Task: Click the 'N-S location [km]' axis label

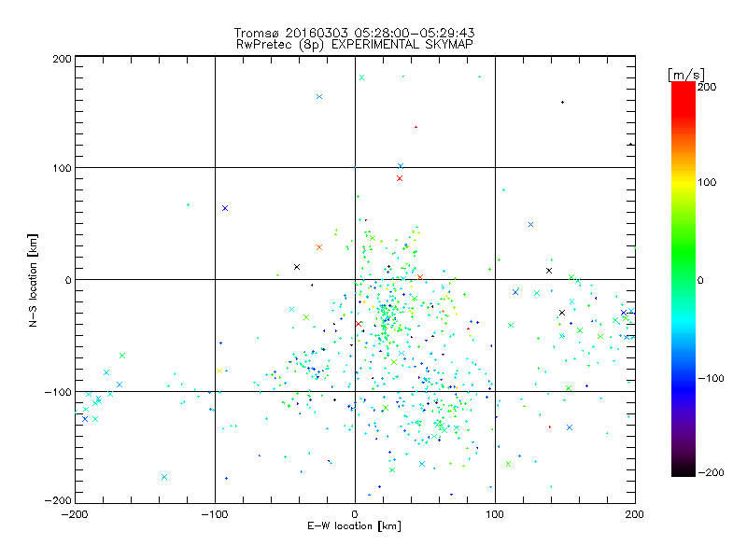Action: pyautogui.click(x=33, y=280)
